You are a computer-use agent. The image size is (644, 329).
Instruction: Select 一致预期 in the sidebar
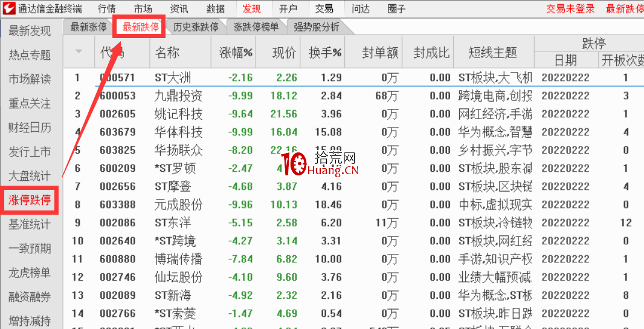point(30,249)
